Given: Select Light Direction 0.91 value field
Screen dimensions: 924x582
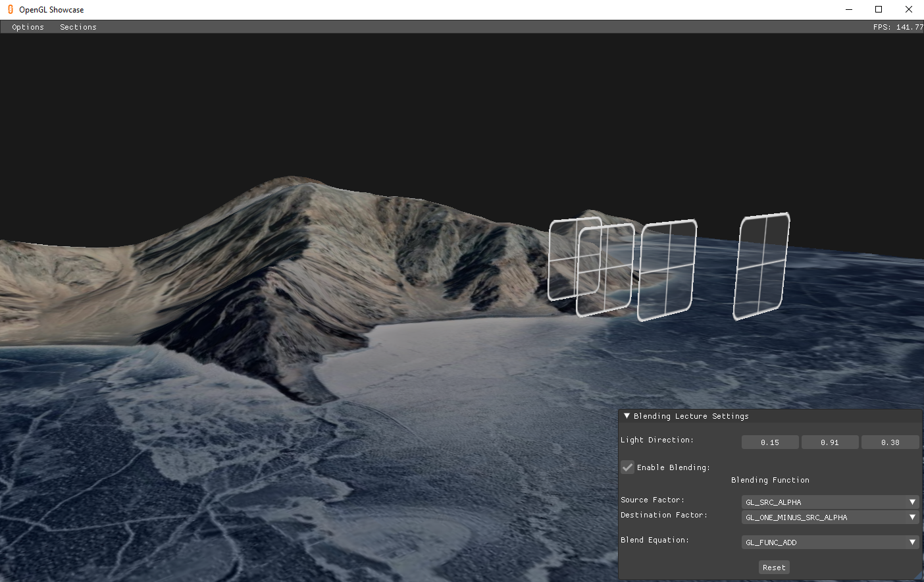Looking at the screenshot, I should [830, 442].
